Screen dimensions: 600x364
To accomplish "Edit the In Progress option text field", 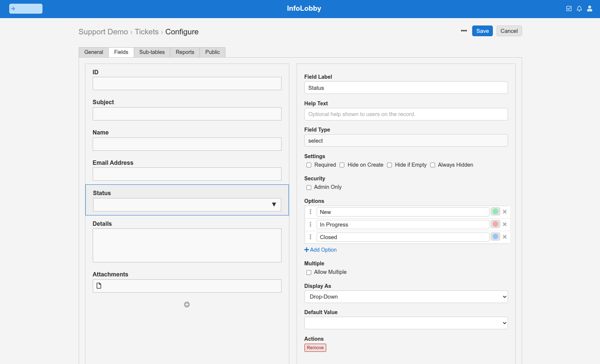I will tap(403, 224).
